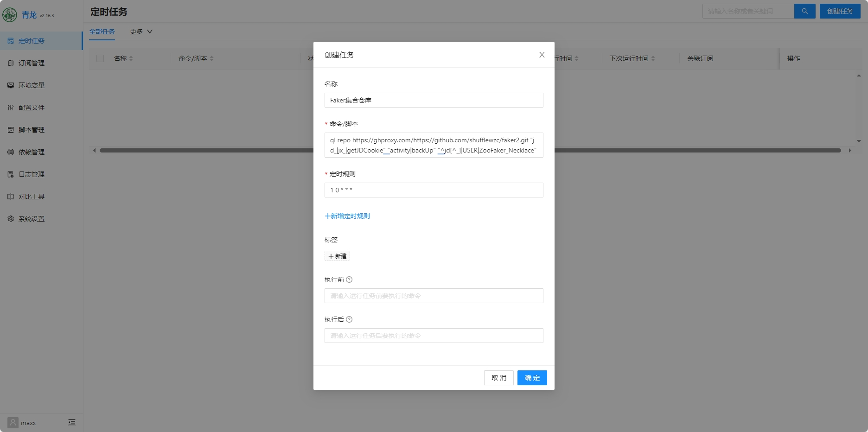Click the maxx user avatar

pyautogui.click(x=13, y=422)
